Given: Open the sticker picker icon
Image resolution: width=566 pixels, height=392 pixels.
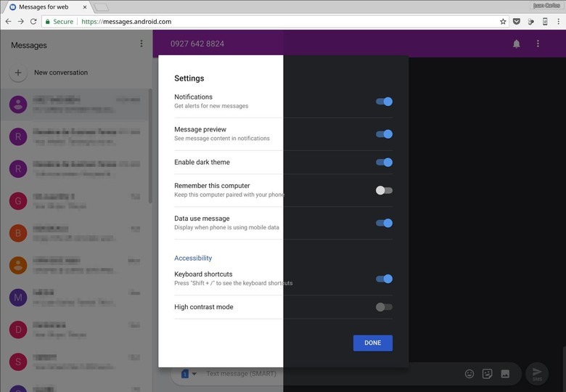Looking at the screenshot, I should (488, 374).
